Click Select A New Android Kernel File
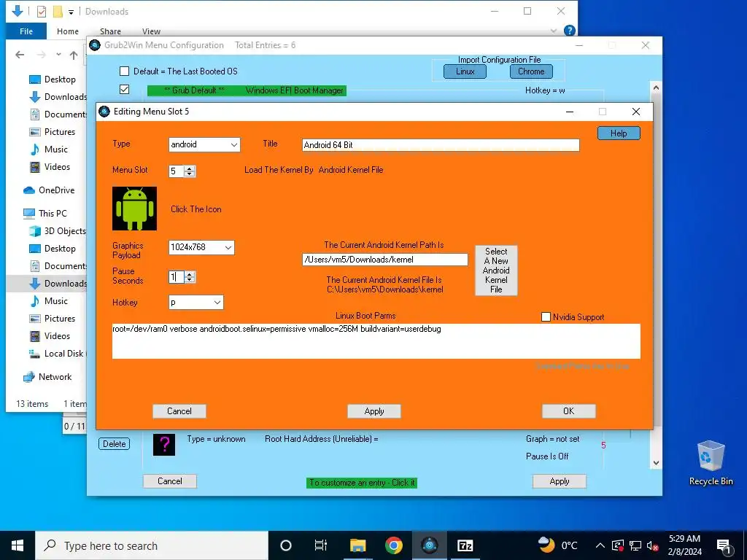Image resolution: width=747 pixels, height=560 pixels. pyautogui.click(x=496, y=270)
